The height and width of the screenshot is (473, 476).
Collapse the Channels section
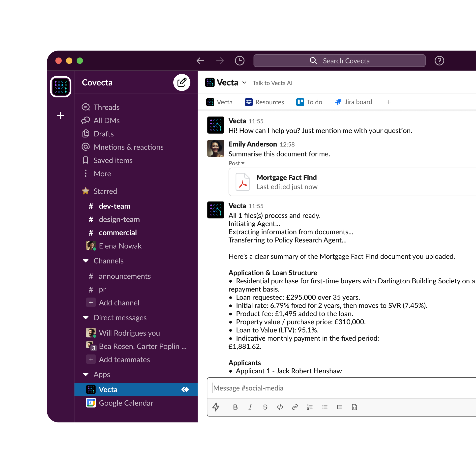click(x=86, y=261)
